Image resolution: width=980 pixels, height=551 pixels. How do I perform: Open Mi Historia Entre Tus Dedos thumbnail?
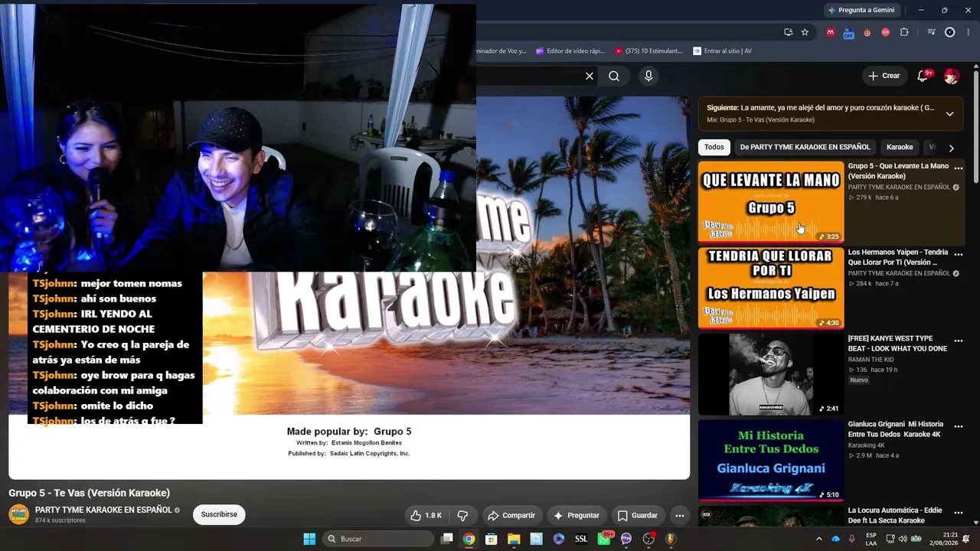point(771,461)
